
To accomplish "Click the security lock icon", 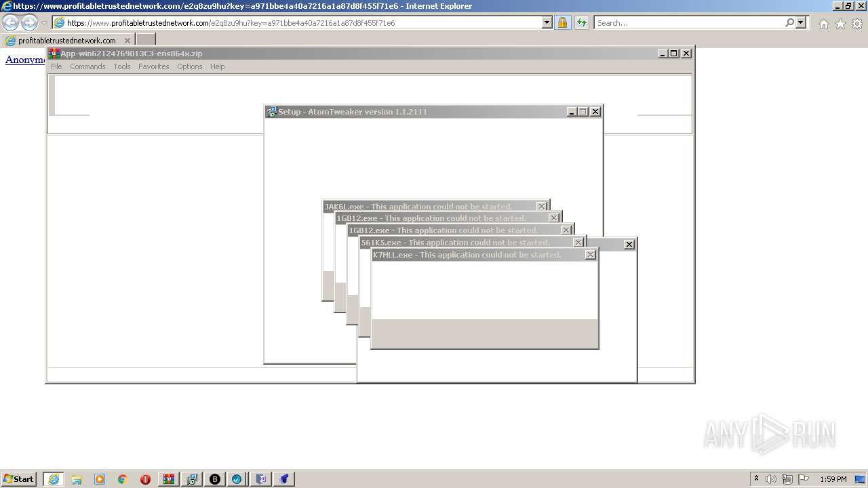I will (562, 23).
